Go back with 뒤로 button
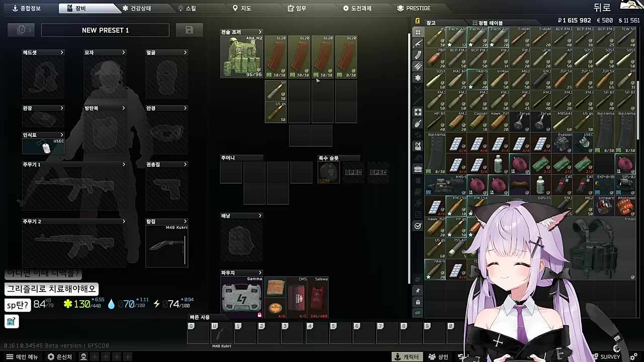644x362 pixels. 602,8
